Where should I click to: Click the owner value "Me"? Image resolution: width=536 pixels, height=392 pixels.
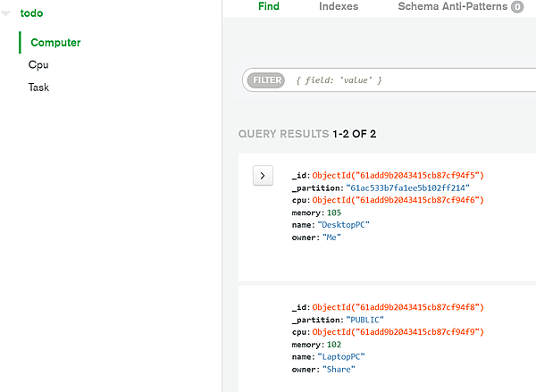(331, 238)
